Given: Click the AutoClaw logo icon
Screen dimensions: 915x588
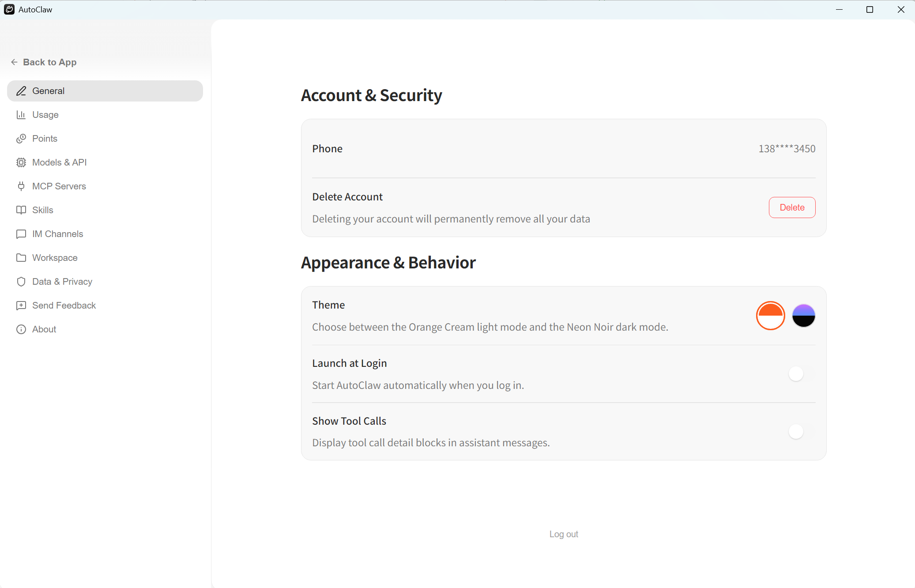Looking at the screenshot, I should click(x=9, y=9).
